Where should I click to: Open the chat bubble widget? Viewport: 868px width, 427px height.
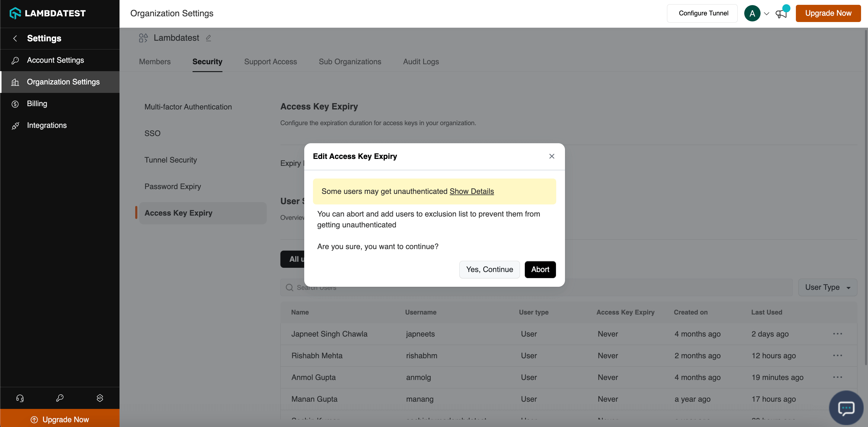846,408
